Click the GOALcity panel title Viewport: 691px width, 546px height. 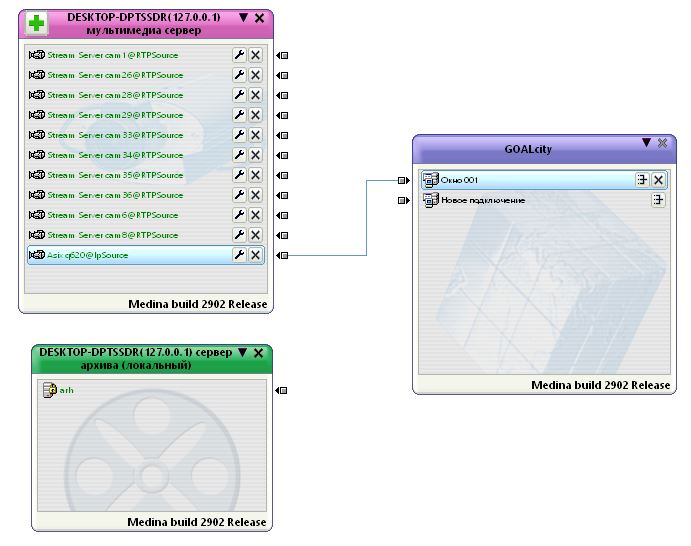(528, 149)
